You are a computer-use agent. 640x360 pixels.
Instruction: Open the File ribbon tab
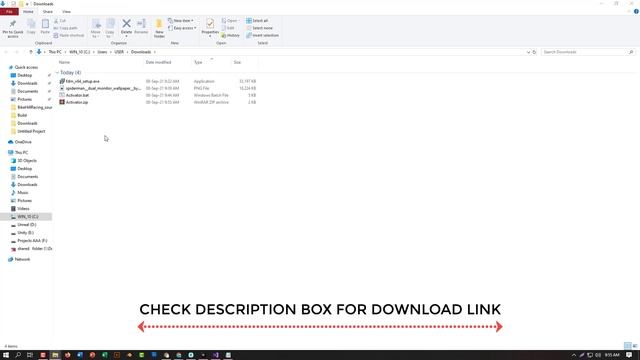(9, 11)
